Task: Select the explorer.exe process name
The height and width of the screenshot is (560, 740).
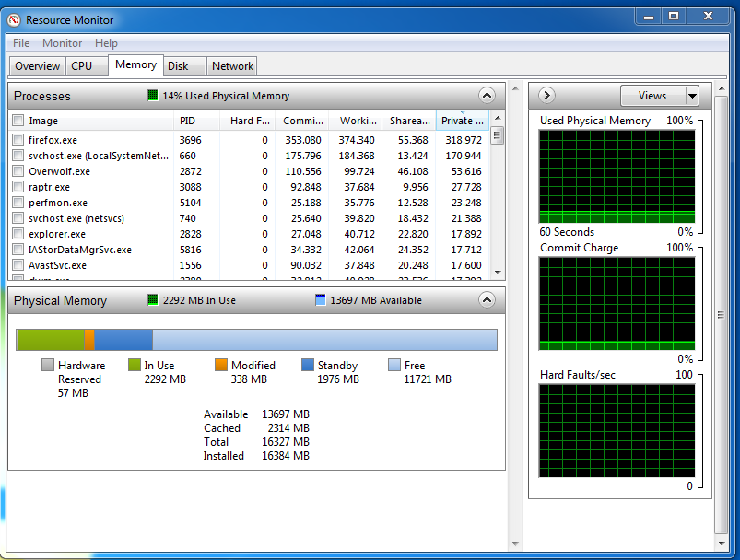Action: coord(56,234)
